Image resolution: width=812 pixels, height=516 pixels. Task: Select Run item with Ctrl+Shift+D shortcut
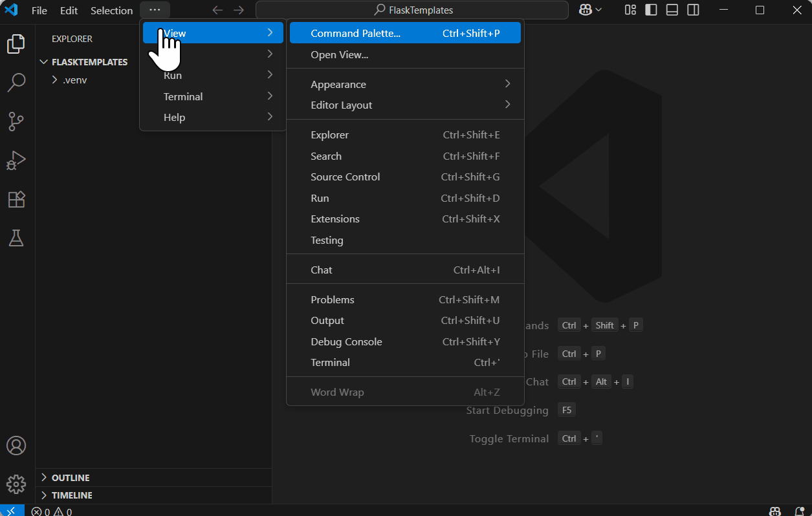coord(405,198)
